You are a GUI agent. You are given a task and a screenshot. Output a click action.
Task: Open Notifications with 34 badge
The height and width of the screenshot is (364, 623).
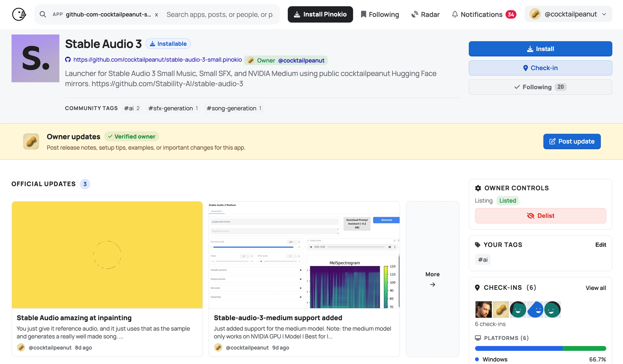(484, 14)
